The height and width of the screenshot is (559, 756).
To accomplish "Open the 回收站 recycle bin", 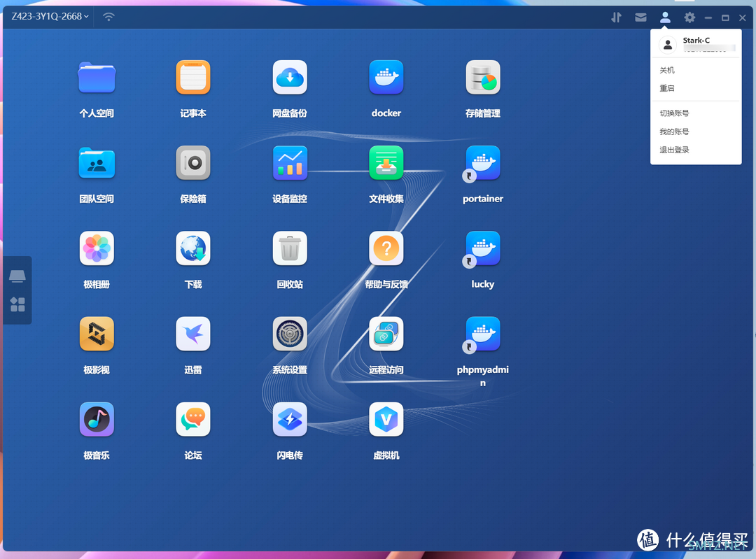I will tap(290, 248).
